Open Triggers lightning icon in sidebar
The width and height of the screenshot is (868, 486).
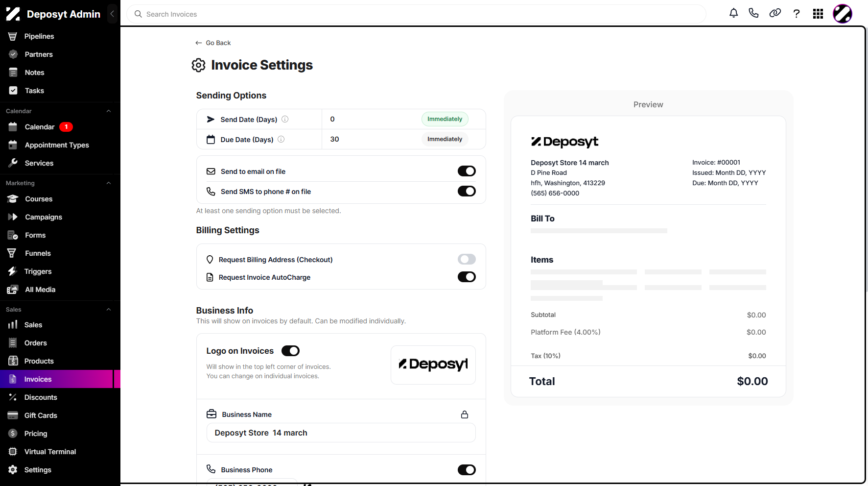point(13,271)
